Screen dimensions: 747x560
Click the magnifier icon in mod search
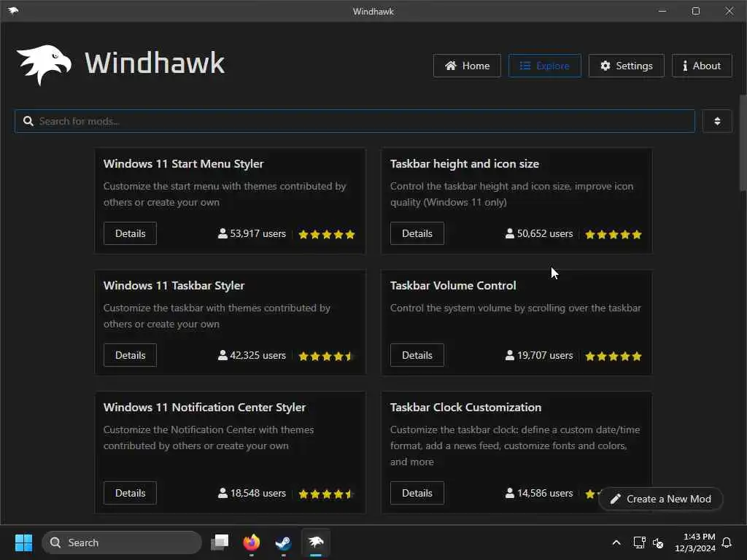(28, 121)
